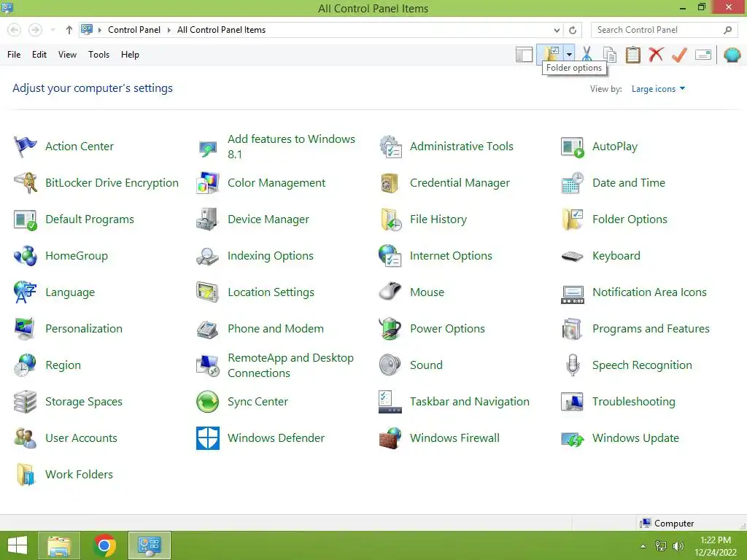
Task: Open the Device Manager icon
Action: click(207, 219)
